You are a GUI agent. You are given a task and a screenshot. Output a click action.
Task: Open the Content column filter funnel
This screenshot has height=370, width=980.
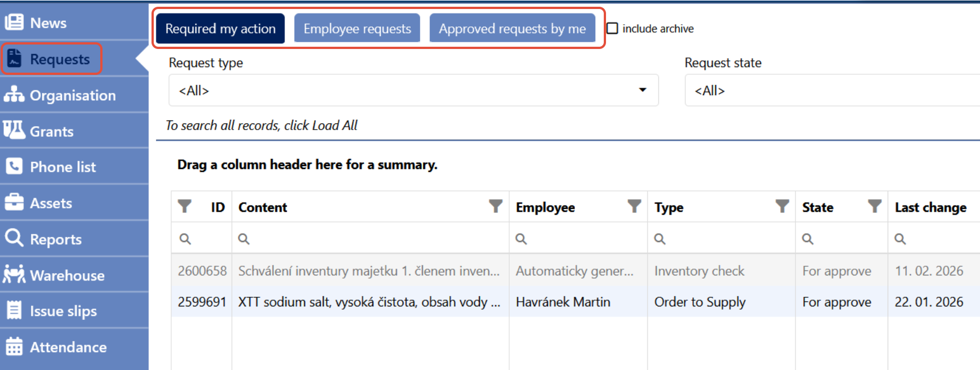[496, 207]
